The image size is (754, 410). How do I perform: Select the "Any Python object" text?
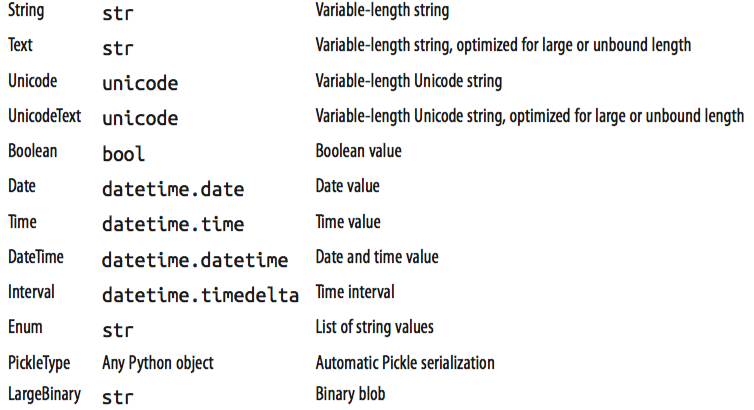158,362
